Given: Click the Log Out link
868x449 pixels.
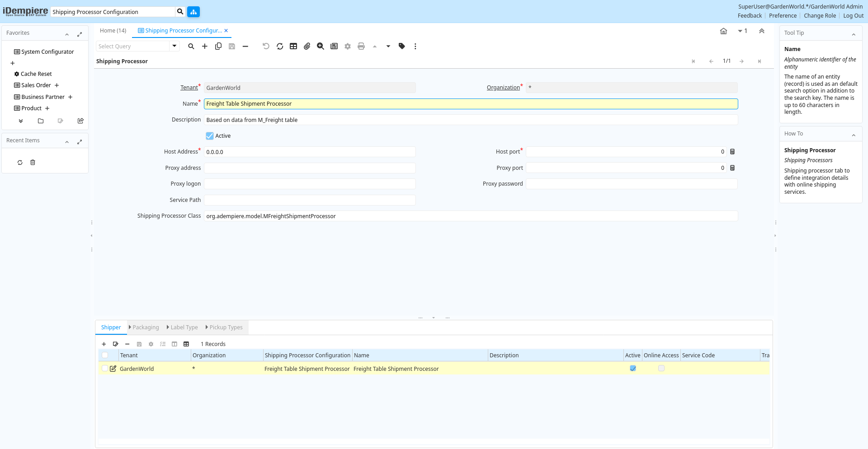Looking at the screenshot, I should click(x=853, y=16).
